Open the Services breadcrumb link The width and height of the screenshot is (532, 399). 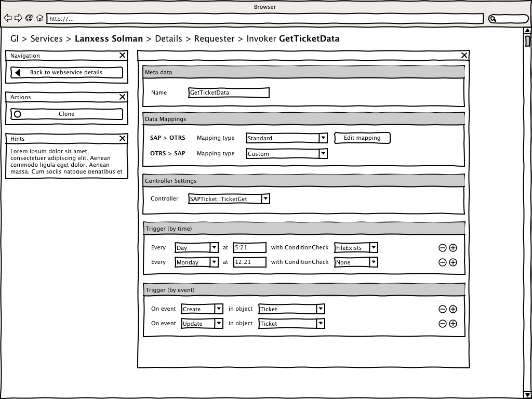click(46, 38)
